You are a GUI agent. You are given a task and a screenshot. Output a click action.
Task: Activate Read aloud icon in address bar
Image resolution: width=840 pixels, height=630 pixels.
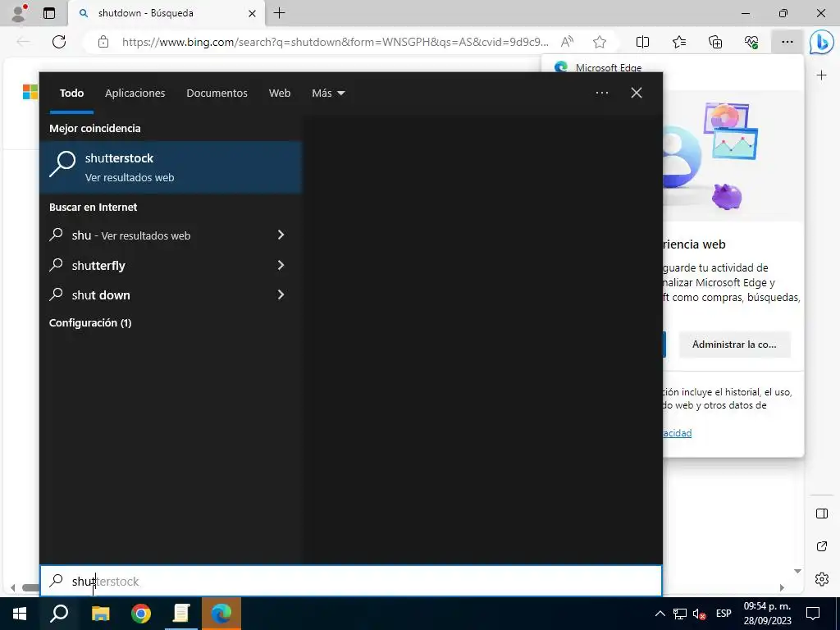(567, 42)
